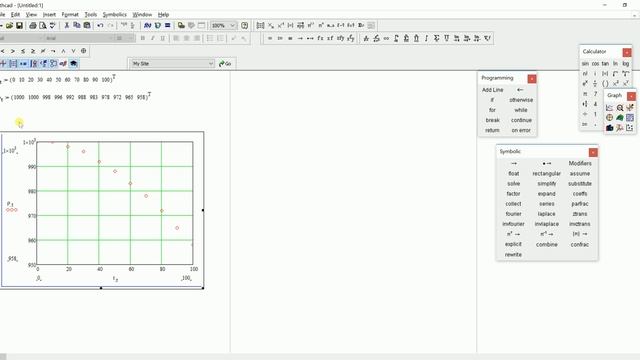
Task: Open the Insert menu
Action: pos(49,14)
